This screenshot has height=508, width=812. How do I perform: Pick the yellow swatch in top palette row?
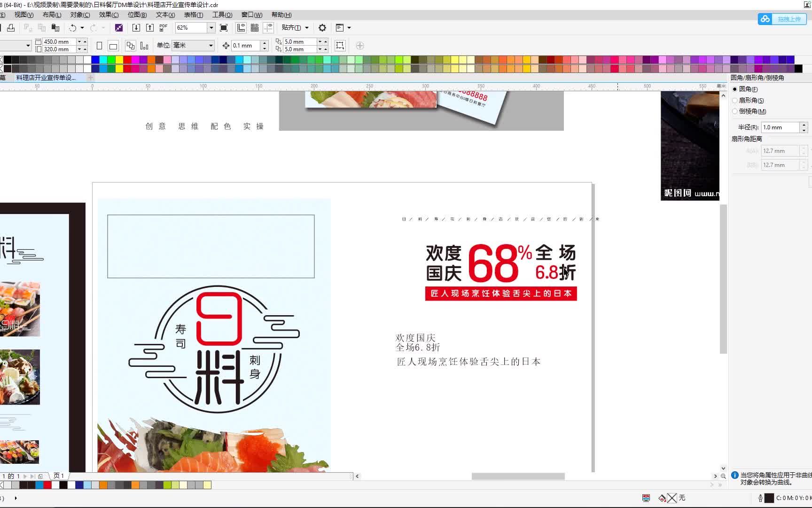pyautogui.click(x=119, y=60)
